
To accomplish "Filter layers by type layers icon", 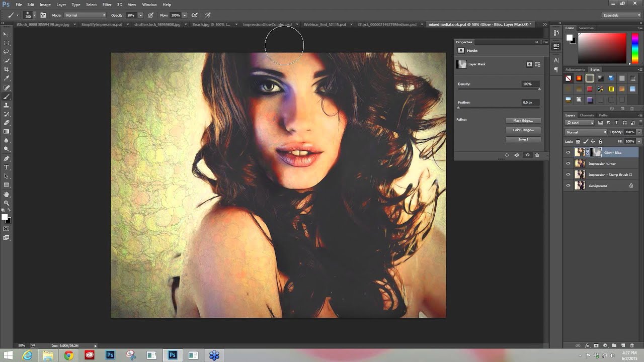I will [616, 123].
